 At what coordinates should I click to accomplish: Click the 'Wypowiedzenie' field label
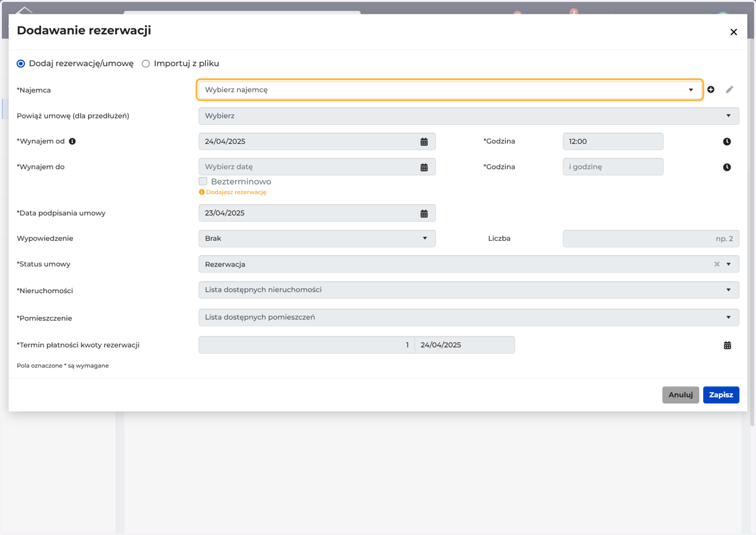pyautogui.click(x=45, y=238)
